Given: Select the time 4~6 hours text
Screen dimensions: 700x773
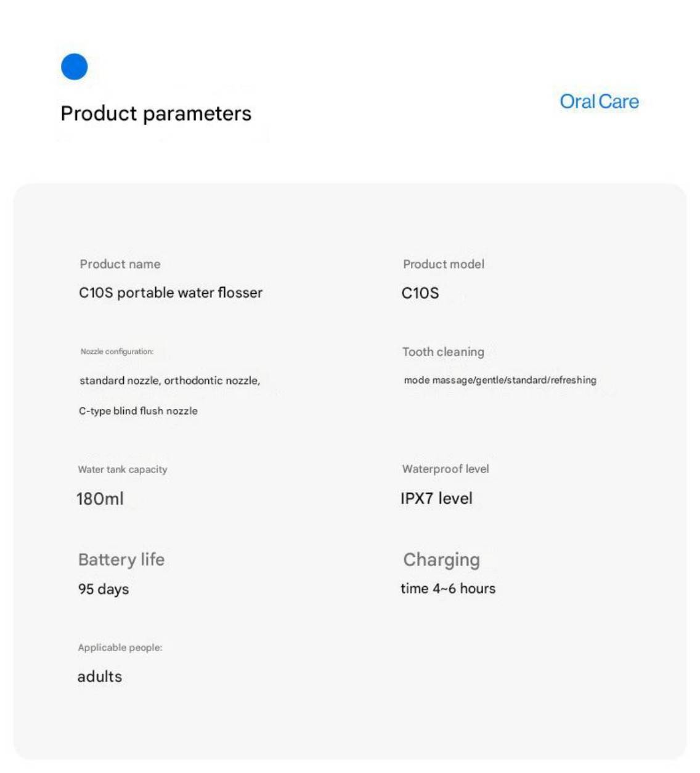Looking at the screenshot, I should pyautogui.click(x=448, y=588).
